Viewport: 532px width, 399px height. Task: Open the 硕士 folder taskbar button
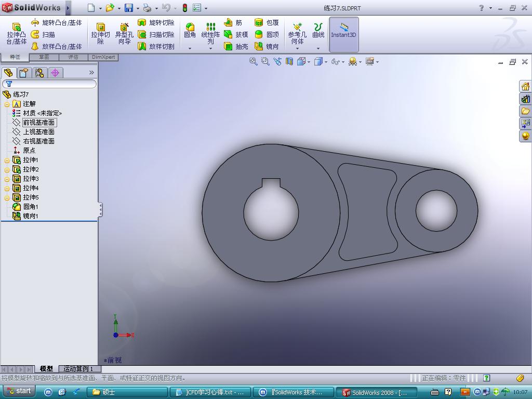(127, 392)
